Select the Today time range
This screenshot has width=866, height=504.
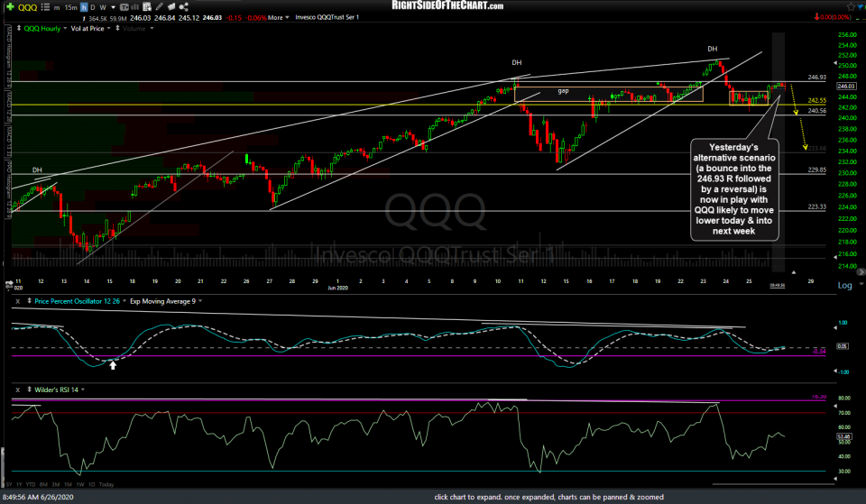tap(106, 485)
